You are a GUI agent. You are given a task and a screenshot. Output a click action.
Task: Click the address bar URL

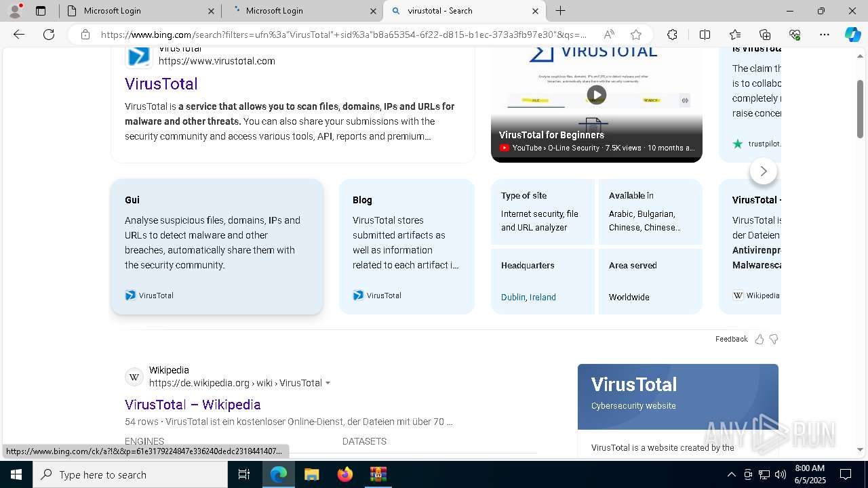[344, 35]
